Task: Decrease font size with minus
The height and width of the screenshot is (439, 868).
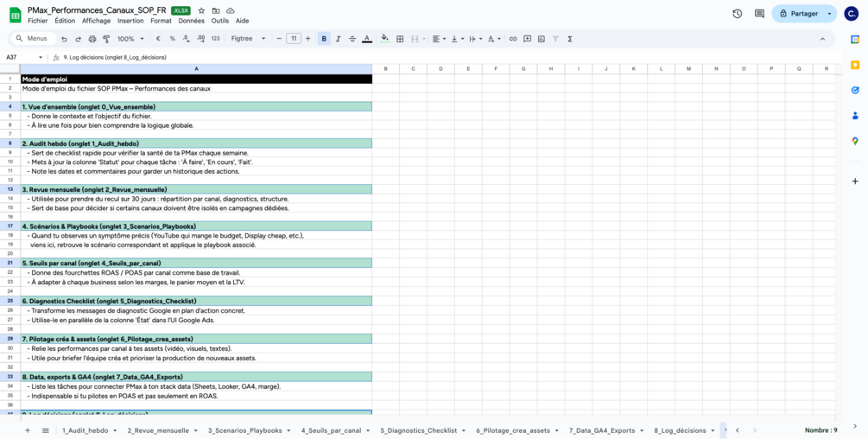Action: pos(279,39)
